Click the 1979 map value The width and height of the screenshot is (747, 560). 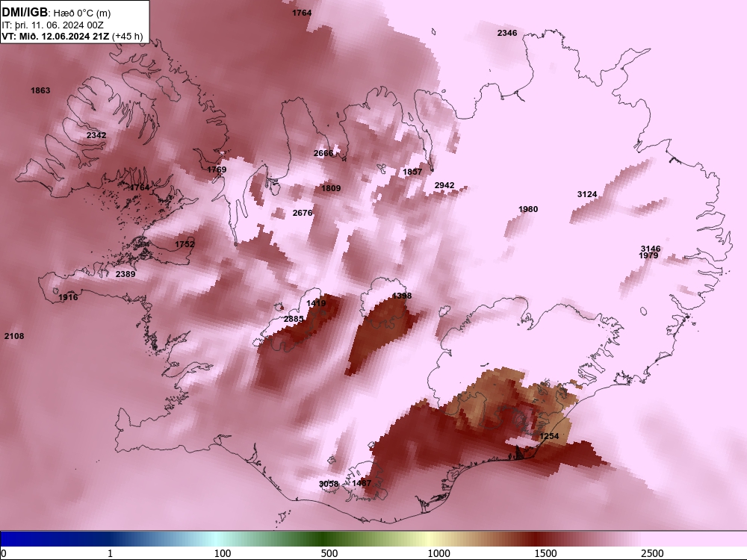[648, 255]
